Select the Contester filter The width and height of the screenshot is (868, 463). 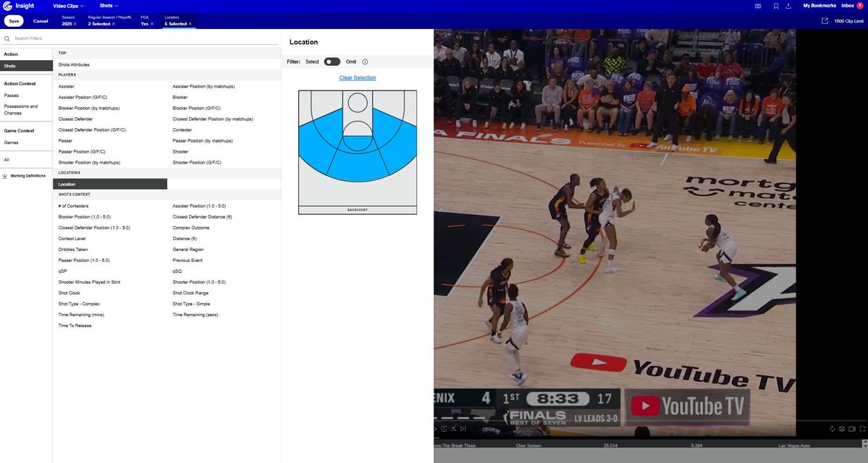(x=182, y=130)
